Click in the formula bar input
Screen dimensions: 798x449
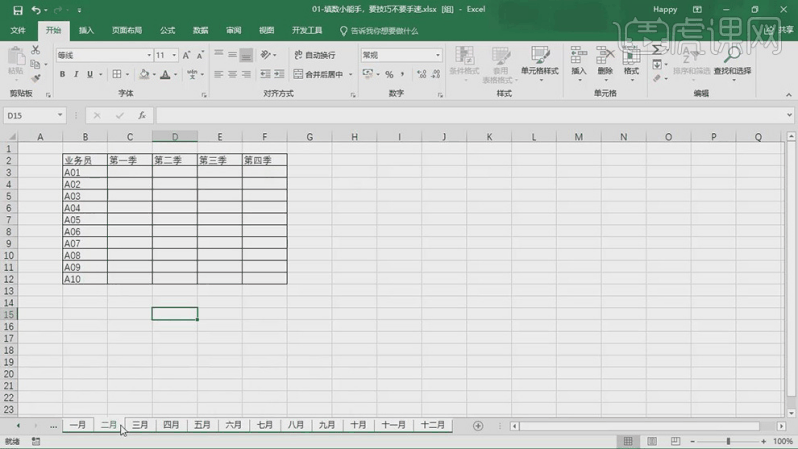471,116
